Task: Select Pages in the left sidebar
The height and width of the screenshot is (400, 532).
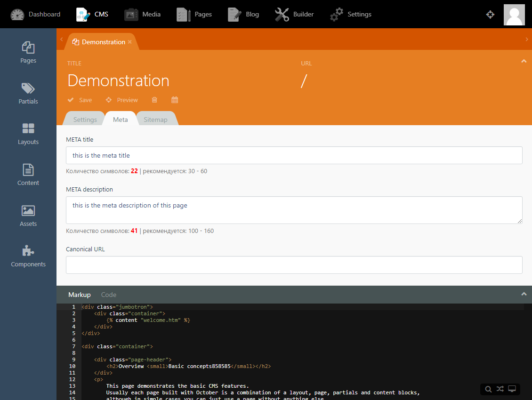Action: point(28,52)
